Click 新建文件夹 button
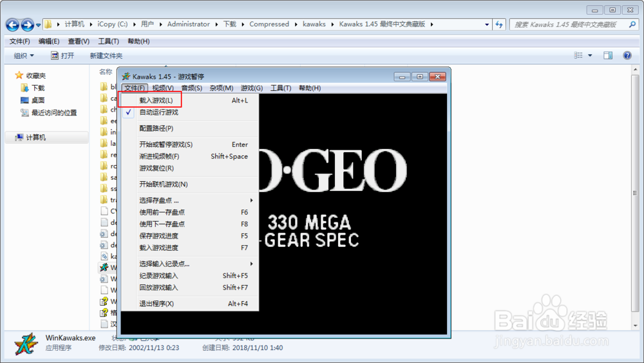The height and width of the screenshot is (363, 644). (106, 55)
